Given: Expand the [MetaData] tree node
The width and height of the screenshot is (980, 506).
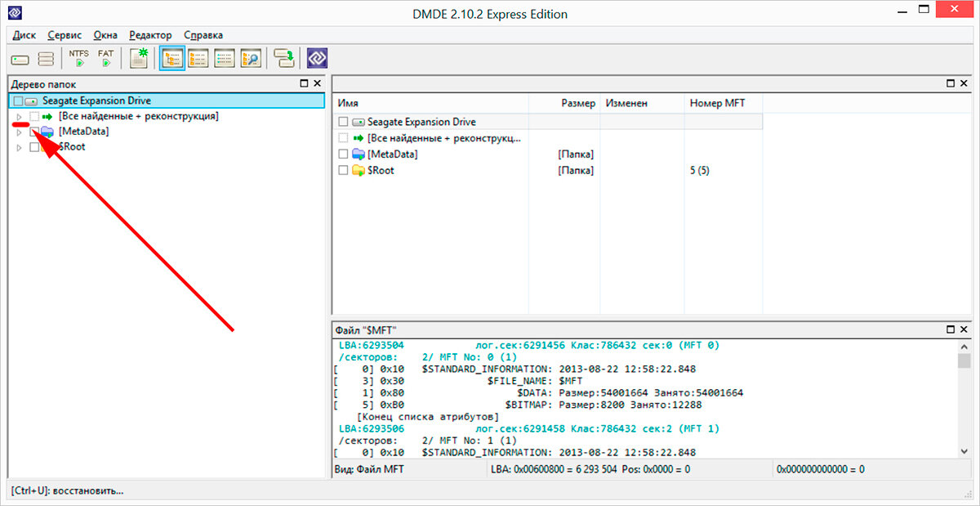Looking at the screenshot, I should point(20,132).
